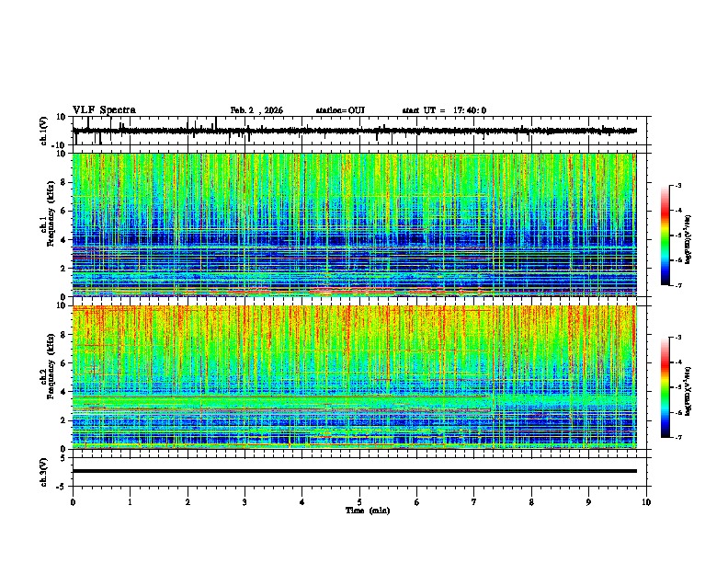Viewport: 728px width, 563px height.
Task: Click time axis tick label "7"
Action: pyautogui.click(x=474, y=502)
